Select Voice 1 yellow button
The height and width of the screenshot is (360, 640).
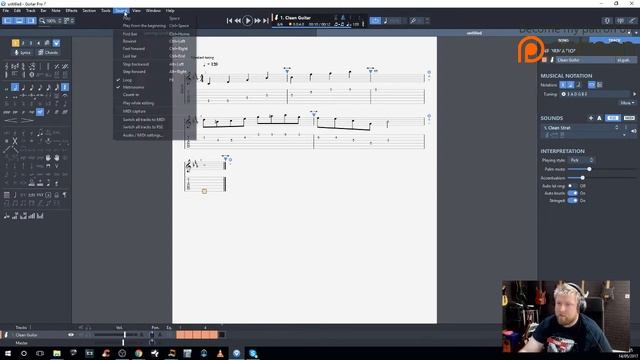[x=15, y=43]
